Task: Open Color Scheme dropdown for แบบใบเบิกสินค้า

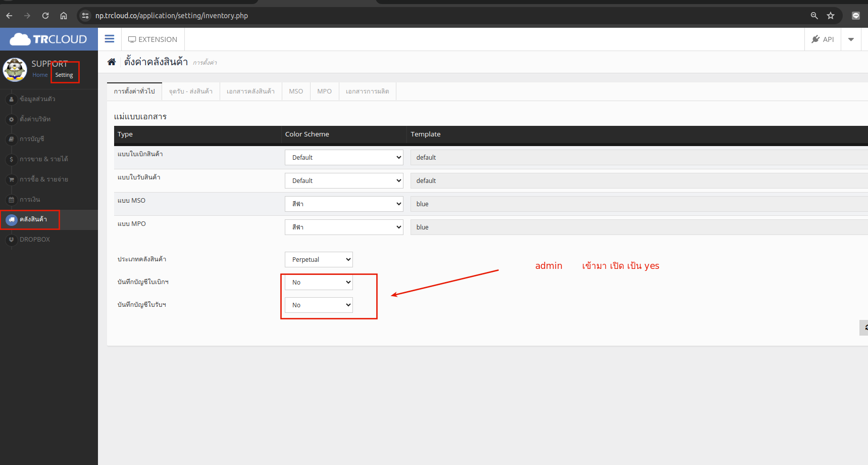Action: click(344, 157)
